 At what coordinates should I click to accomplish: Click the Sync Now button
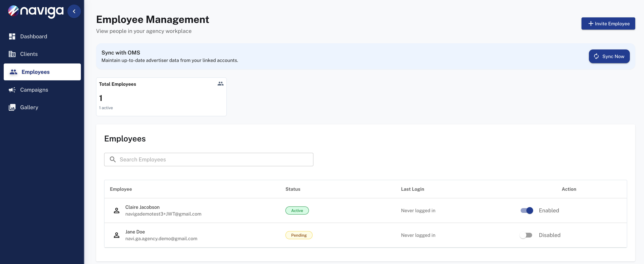[609, 56]
